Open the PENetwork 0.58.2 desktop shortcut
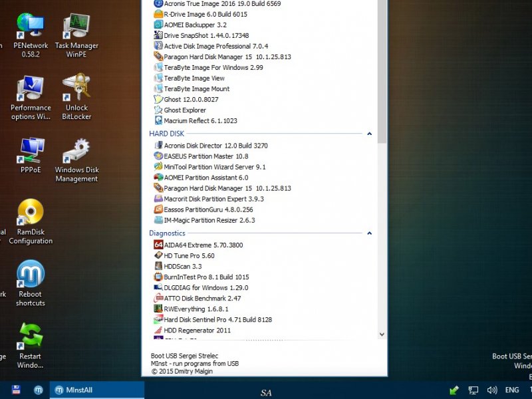 (x=31, y=35)
